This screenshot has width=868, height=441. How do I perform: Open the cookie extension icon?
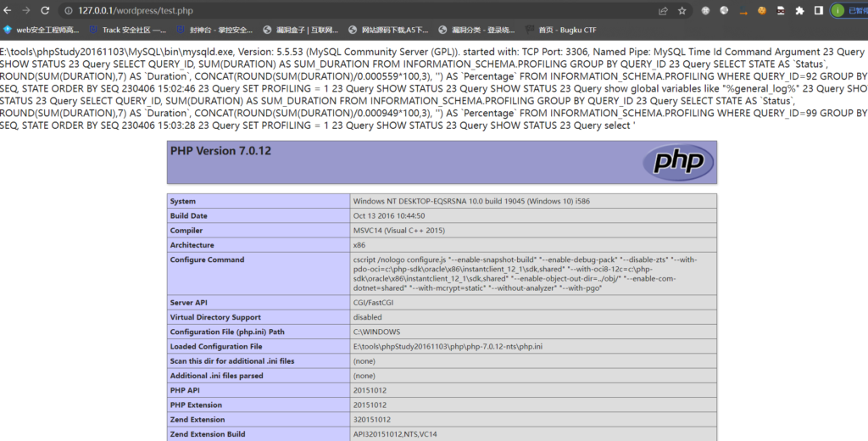click(x=762, y=11)
